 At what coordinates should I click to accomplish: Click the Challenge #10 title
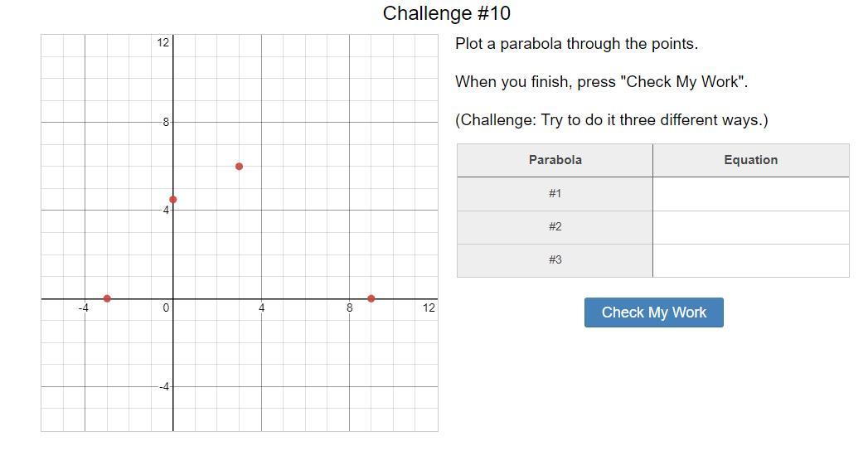click(446, 13)
